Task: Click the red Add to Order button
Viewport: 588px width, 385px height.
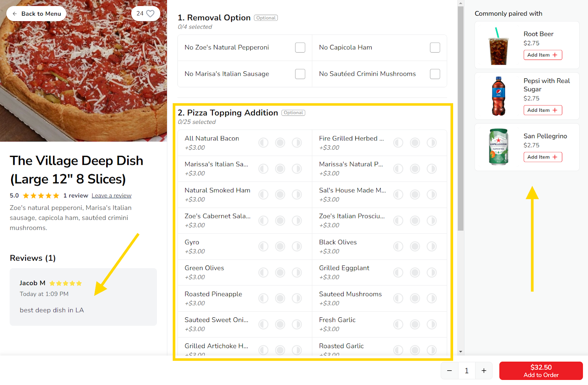Action: point(541,371)
